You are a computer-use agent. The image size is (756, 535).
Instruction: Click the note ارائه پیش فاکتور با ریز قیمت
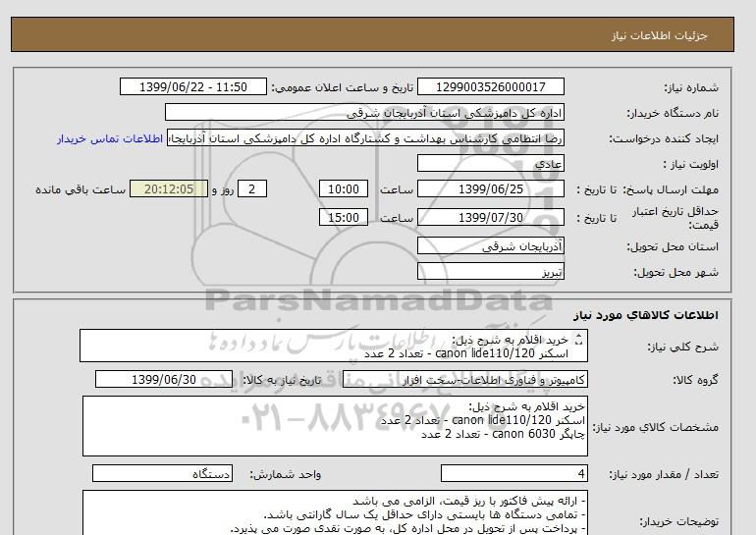click(469, 502)
